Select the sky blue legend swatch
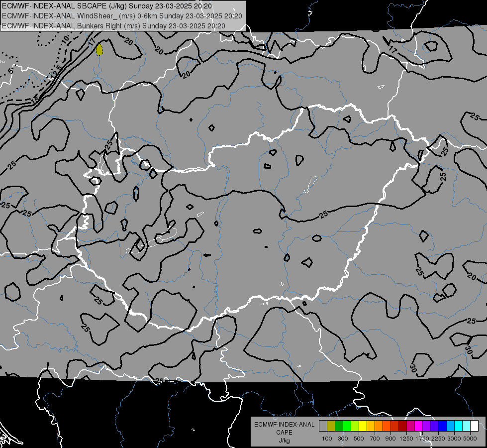 pos(450,426)
